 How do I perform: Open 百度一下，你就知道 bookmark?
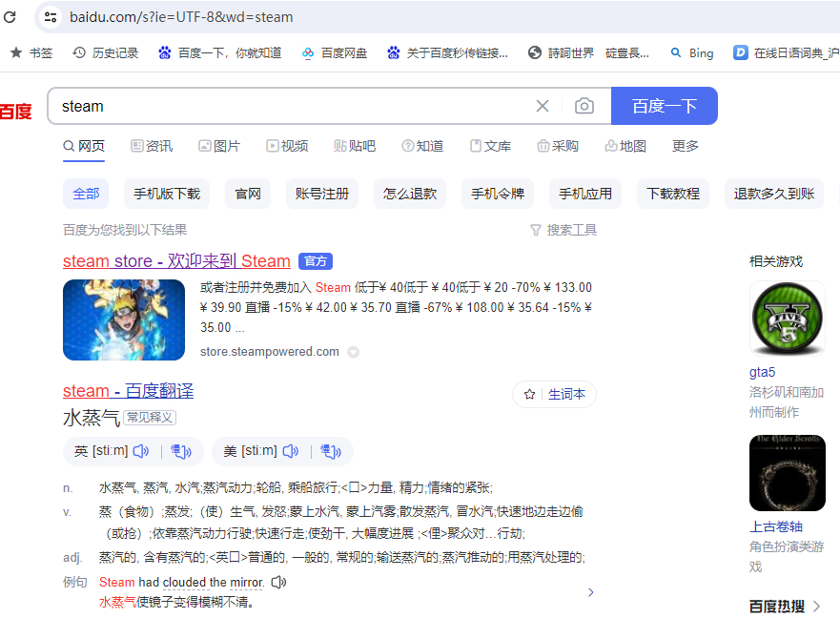(219, 53)
